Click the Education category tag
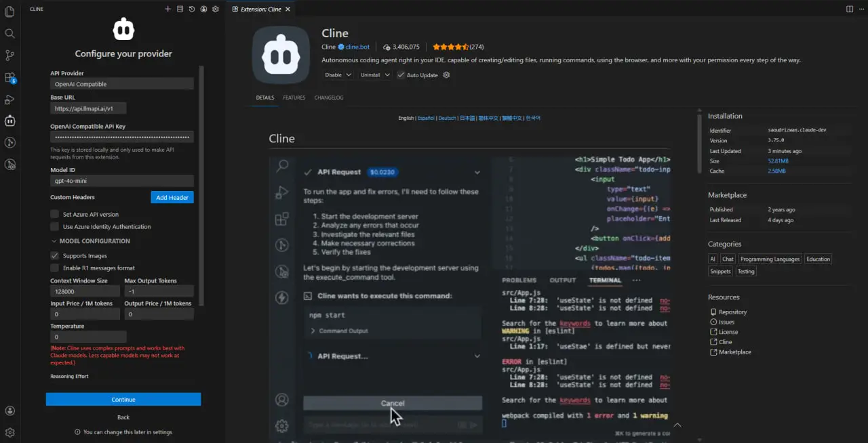868x443 pixels. click(818, 259)
